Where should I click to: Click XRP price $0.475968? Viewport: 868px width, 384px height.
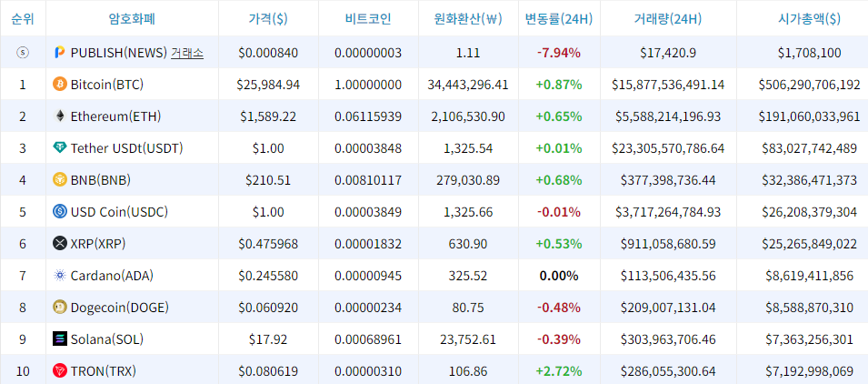pyautogui.click(x=268, y=244)
